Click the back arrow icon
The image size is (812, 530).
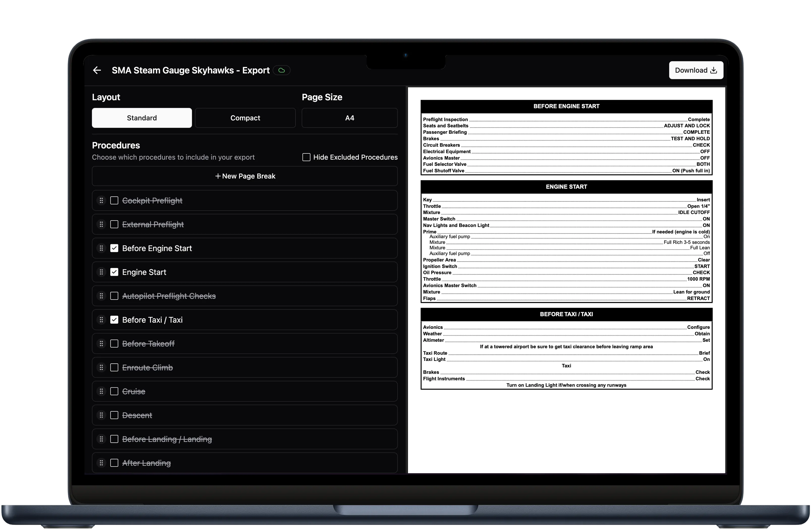[x=97, y=70]
